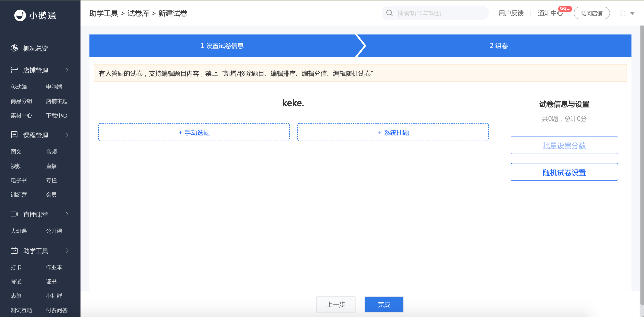Click + 系统抽题 button

click(x=393, y=132)
